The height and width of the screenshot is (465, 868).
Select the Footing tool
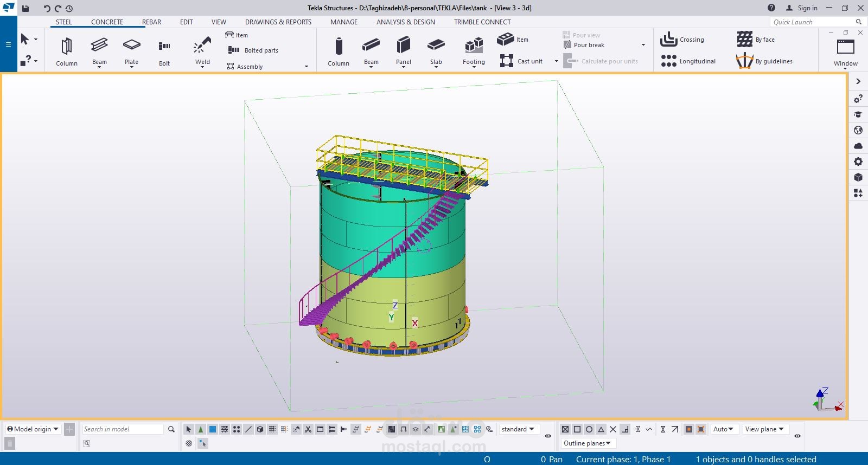point(474,46)
